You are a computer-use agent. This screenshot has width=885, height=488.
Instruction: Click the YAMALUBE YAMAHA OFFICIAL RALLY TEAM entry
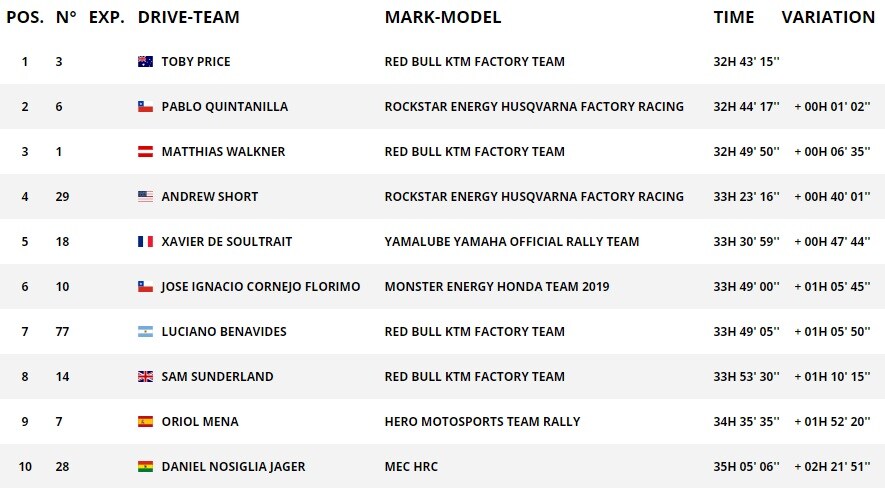pos(512,241)
